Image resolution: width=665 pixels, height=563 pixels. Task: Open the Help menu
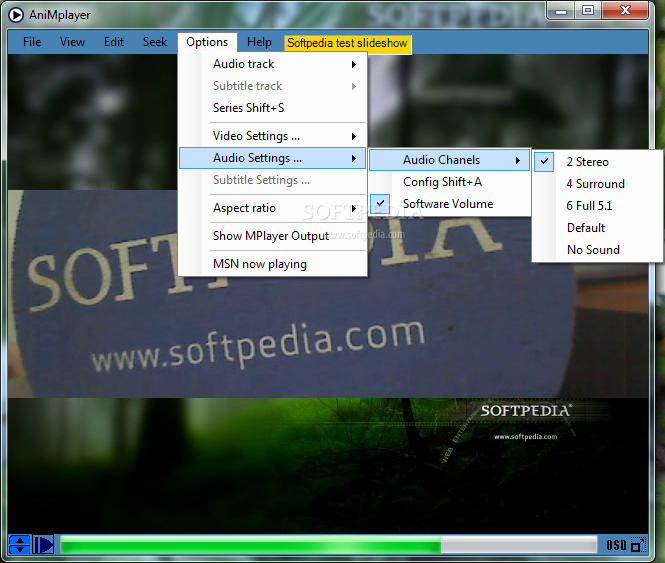[x=259, y=42]
